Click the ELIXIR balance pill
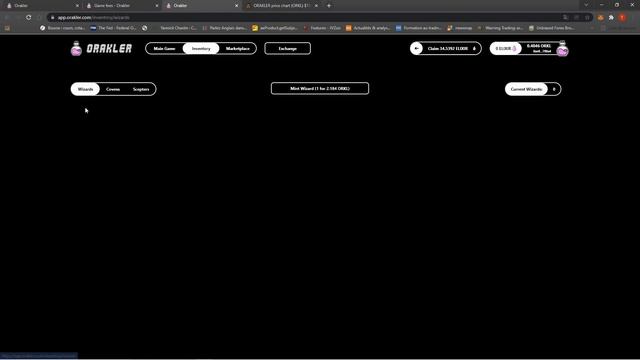 click(x=505, y=49)
